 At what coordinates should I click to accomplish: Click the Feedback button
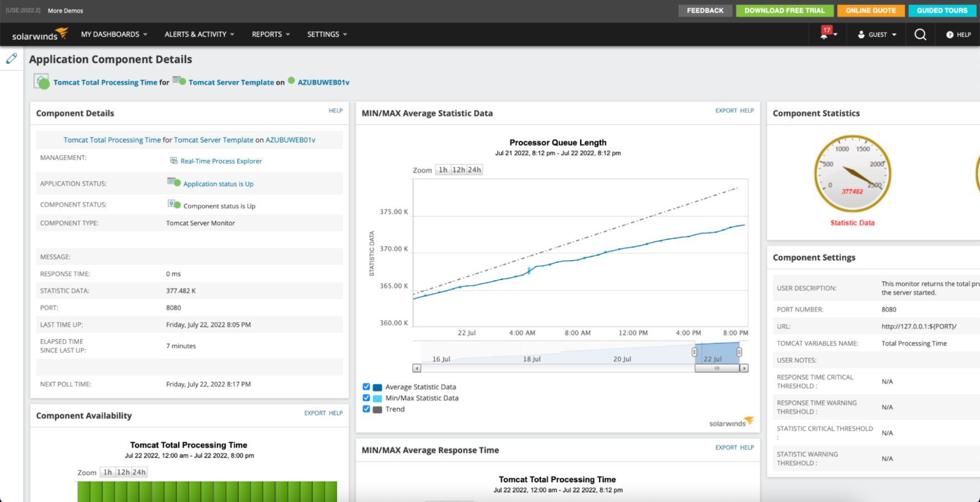[x=705, y=10]
